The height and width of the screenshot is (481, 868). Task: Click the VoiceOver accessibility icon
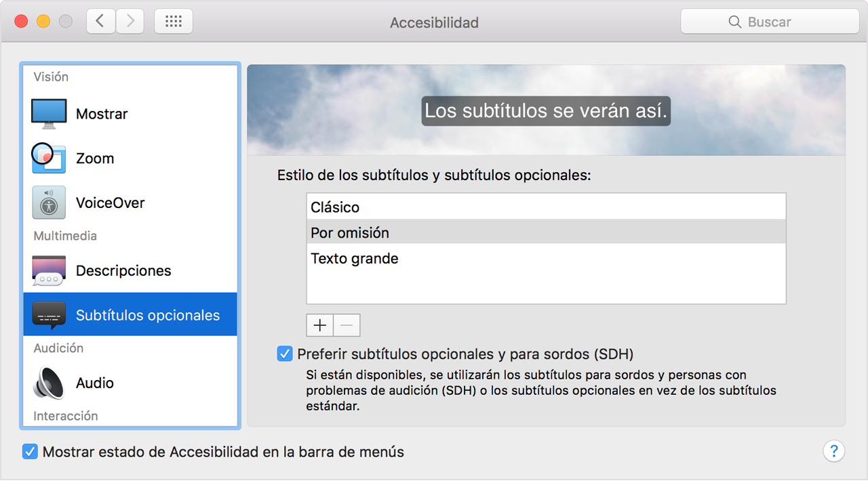(x=49, y=203)
